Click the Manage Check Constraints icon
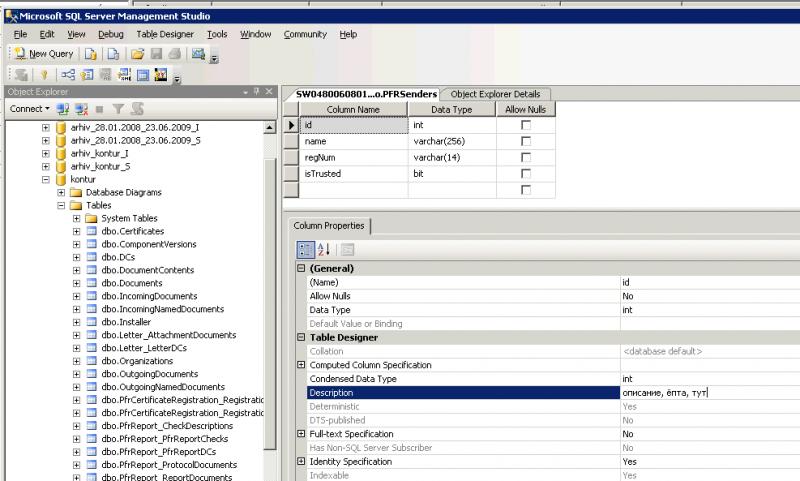Screen dimensions: 800x481 click(x=143, y=75)
